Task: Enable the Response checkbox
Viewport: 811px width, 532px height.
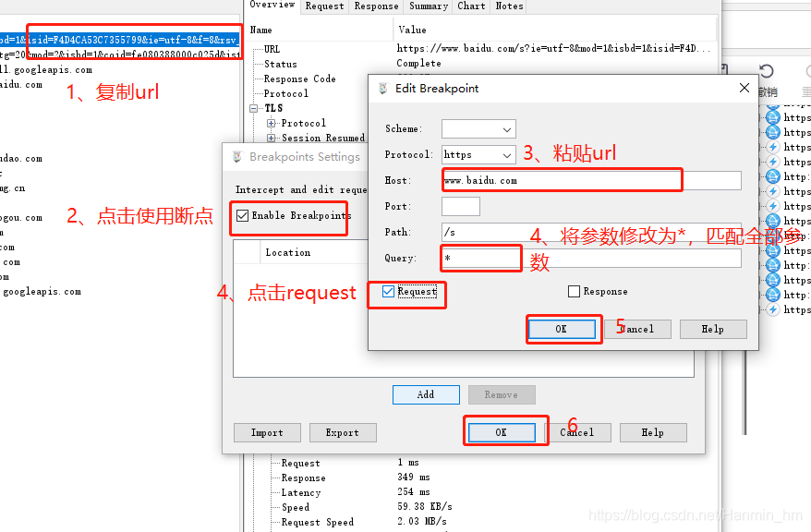Action: (575, 292)
